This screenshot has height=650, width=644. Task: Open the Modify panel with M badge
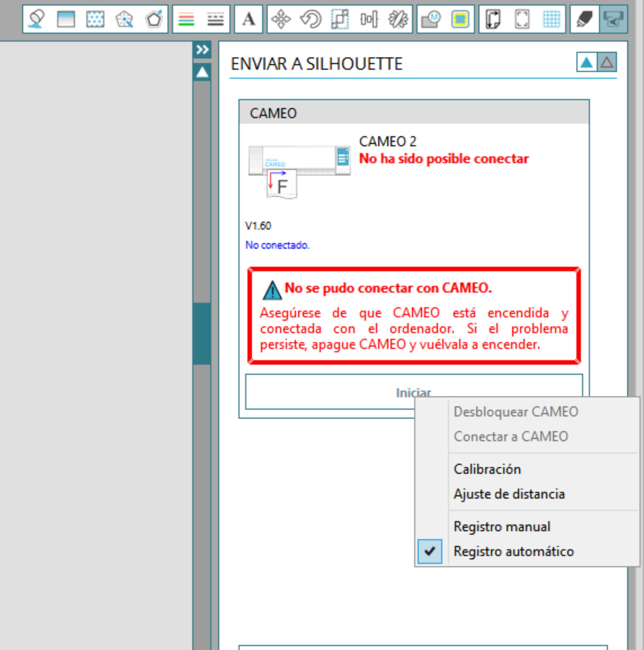(x=431, y=19)
